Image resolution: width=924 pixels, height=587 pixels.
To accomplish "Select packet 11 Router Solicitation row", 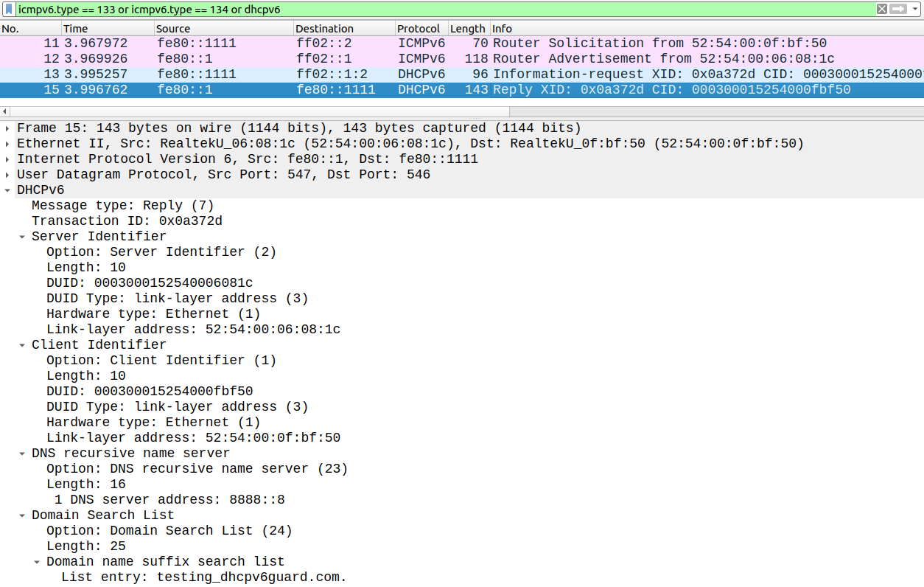I will [x=462, y=44].
